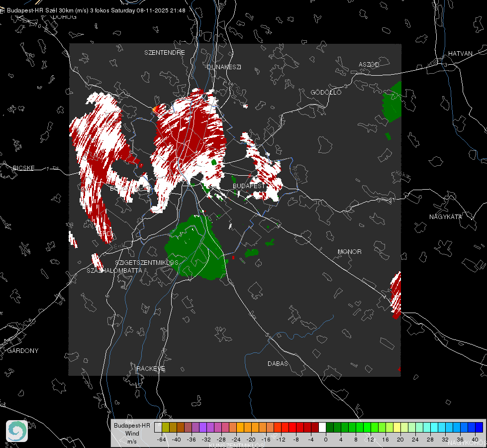Click the Budapest-HR Szél radar title text

click(96, 10)
